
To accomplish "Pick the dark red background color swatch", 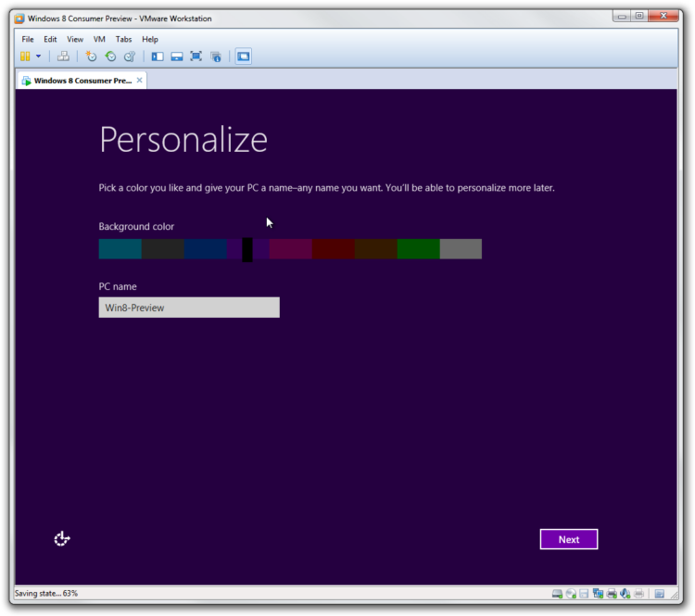I will click(334, 248).
